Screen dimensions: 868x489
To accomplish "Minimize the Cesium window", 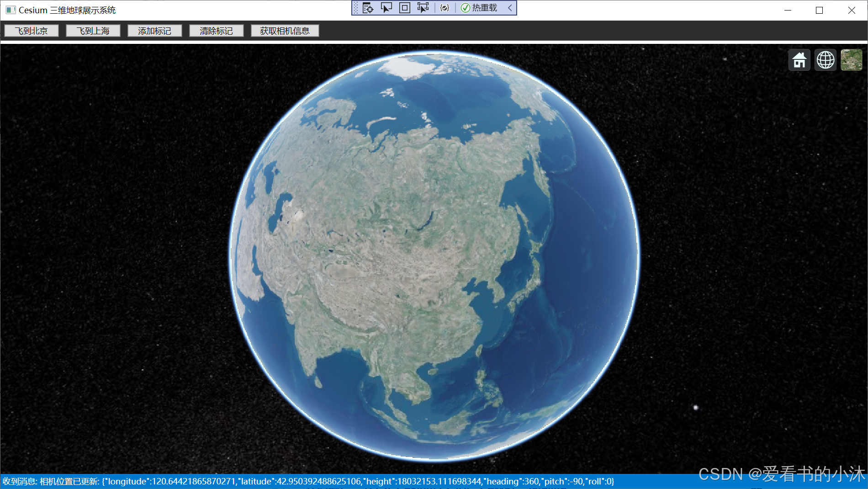I will [x=788, y=10].
